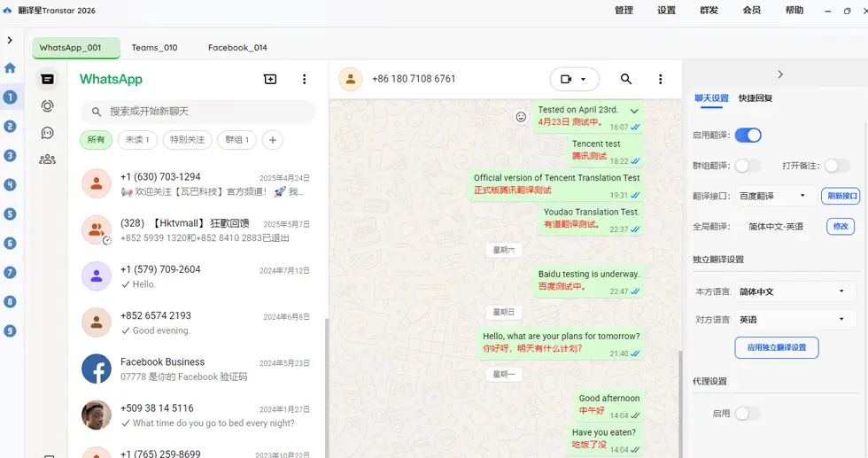Viewport: 868px width, 458px height.
Task: Search within the conversation via magnifier icon
Action: click(x=626, y=79)
